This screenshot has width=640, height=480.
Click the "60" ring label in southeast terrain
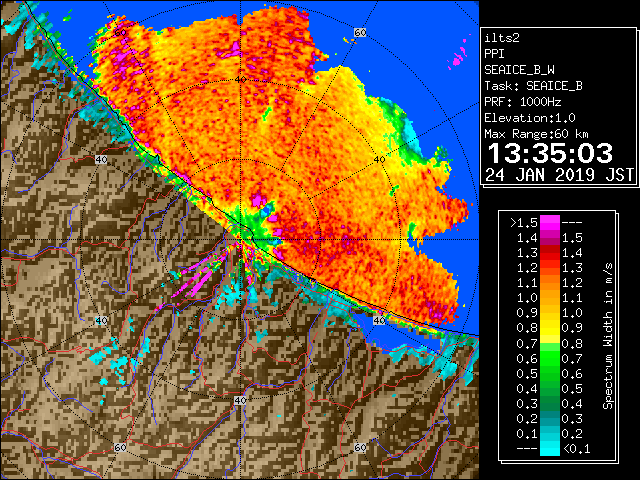pos(360,448)
